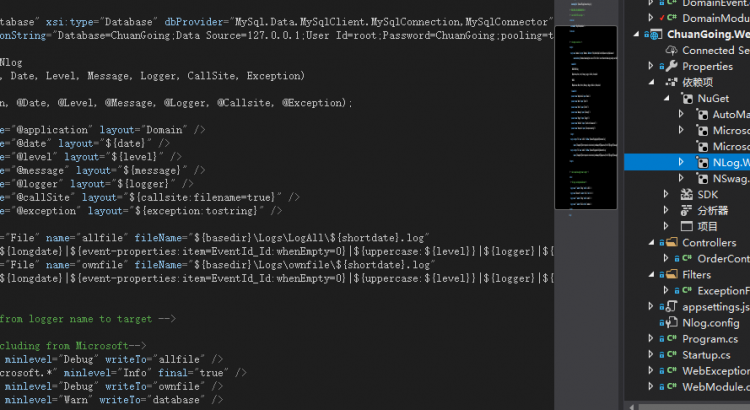Click the 分析器 analyzers icon

click(x=685, y=210)
